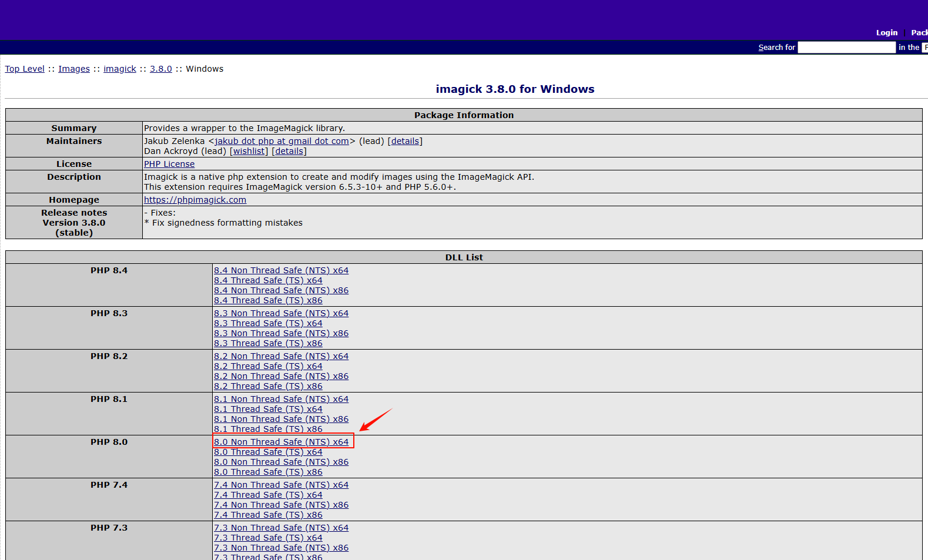928x560 pixels.
Task: Download 8.1 Thread Safe (TS) x86
Action: 268,429
